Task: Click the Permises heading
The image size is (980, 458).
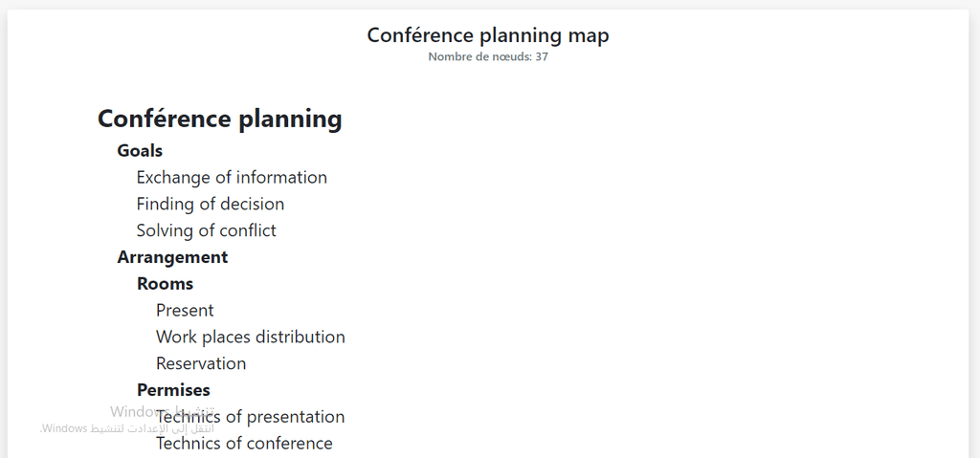Action: tap(174, 390)
